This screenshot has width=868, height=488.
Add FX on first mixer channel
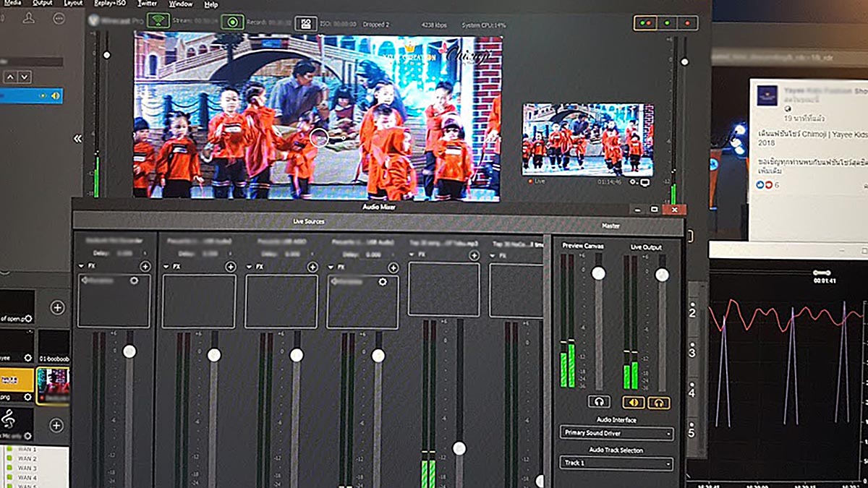click(x=145, y=267)
